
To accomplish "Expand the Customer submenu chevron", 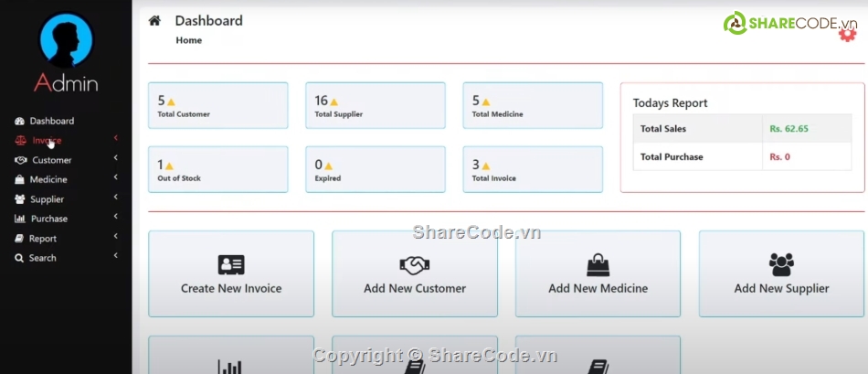I will [x=116, y=158].
